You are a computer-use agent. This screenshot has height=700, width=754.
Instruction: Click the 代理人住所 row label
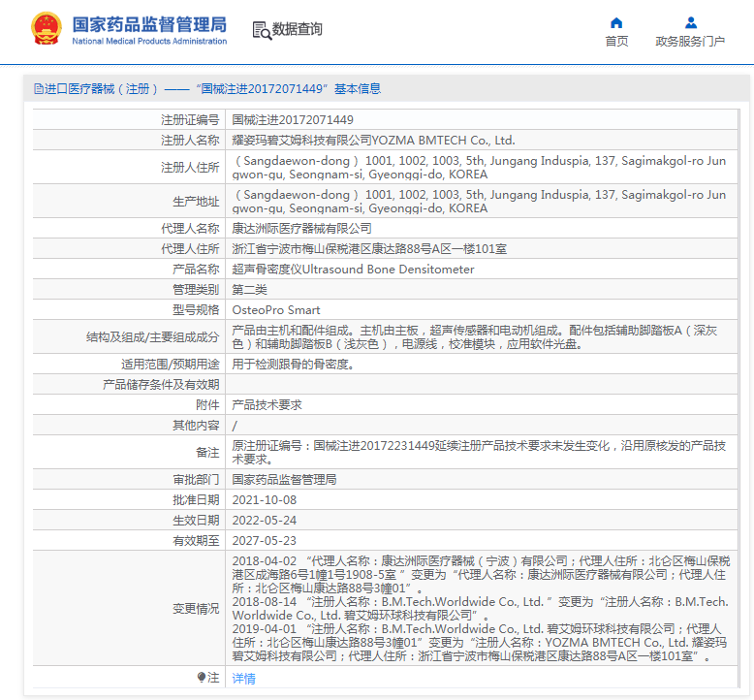pos(190,249)
